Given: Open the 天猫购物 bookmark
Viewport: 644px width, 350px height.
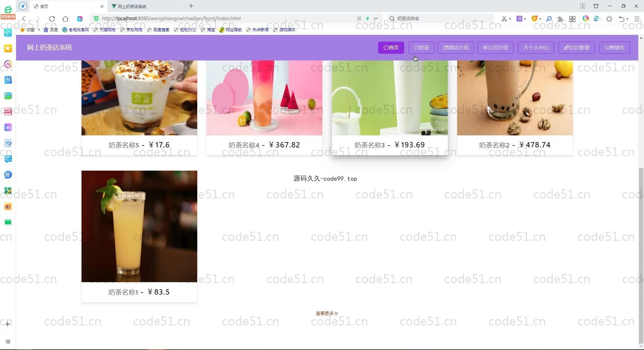Looking at the screenshot, I should (104, 30).
